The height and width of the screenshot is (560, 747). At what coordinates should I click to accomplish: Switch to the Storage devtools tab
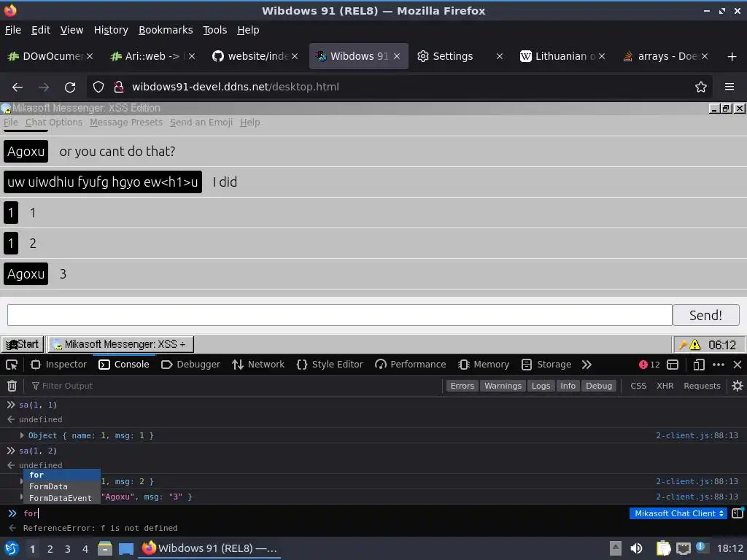tap(546, 365)
